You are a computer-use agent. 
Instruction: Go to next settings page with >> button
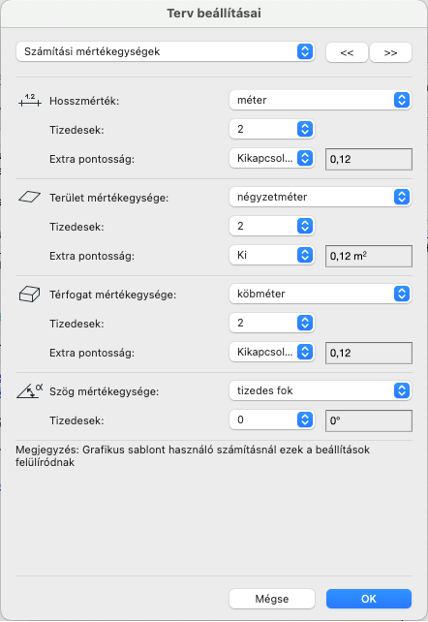click(390, 52)
